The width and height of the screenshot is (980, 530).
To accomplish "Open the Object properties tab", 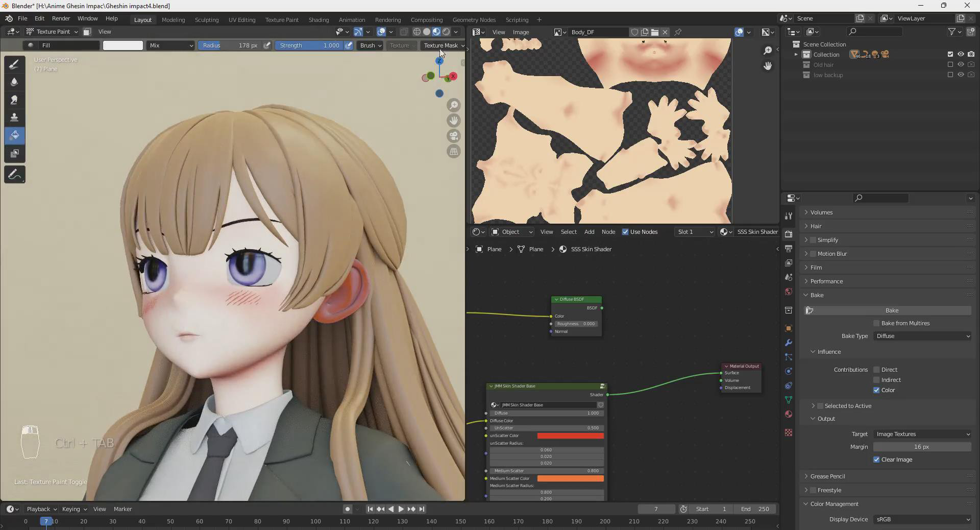I will pyautogui.click(x=789, y=328).
